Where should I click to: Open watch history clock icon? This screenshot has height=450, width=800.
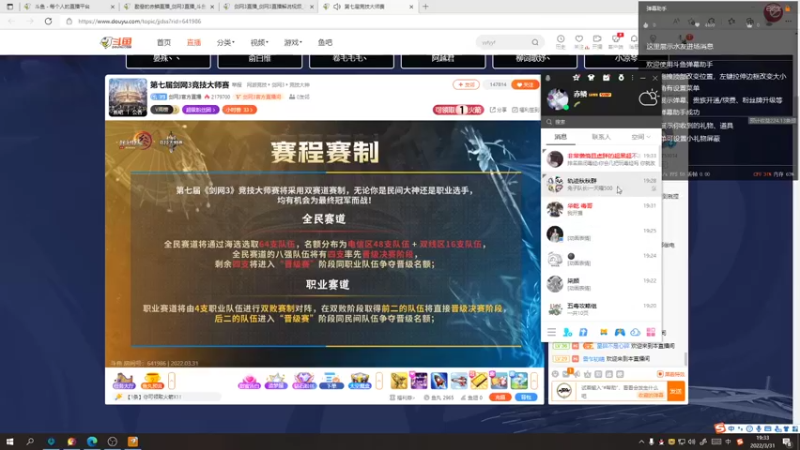(561, 40)
